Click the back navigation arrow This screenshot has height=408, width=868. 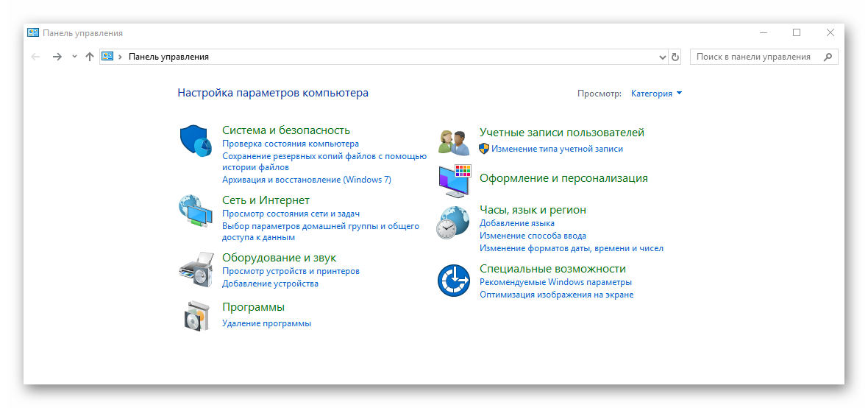[x=36, y=57]
